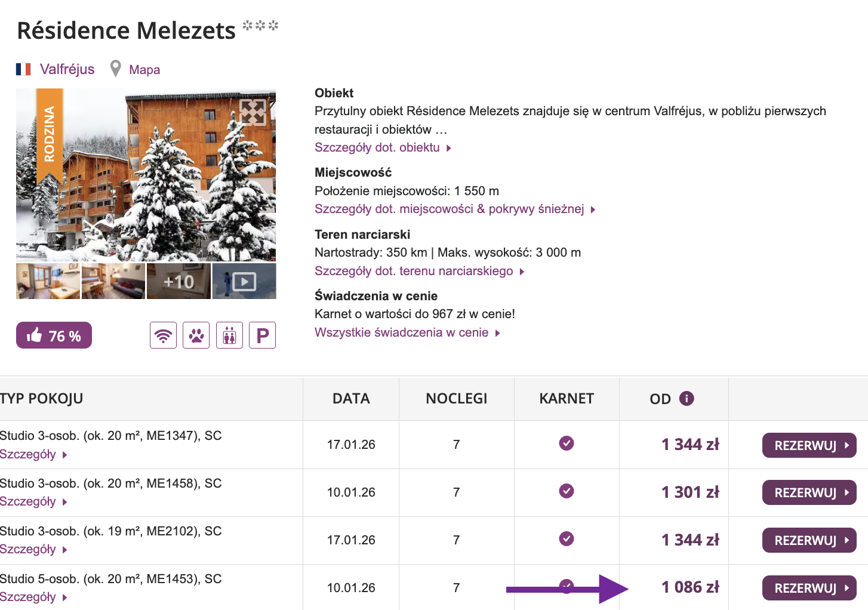Open the Mapa link
Viewport: 868px width, 610px height.
[143, 69]
